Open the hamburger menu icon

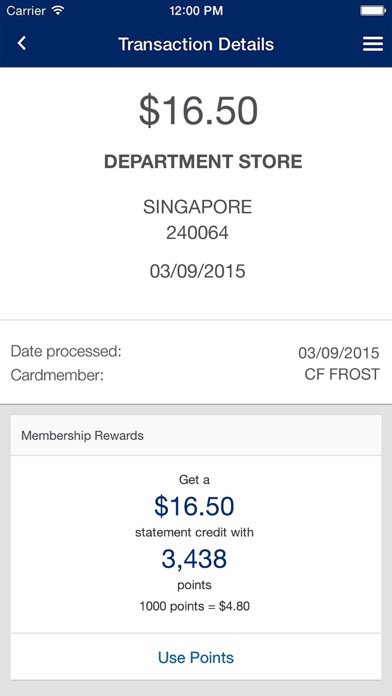point(373,44)
